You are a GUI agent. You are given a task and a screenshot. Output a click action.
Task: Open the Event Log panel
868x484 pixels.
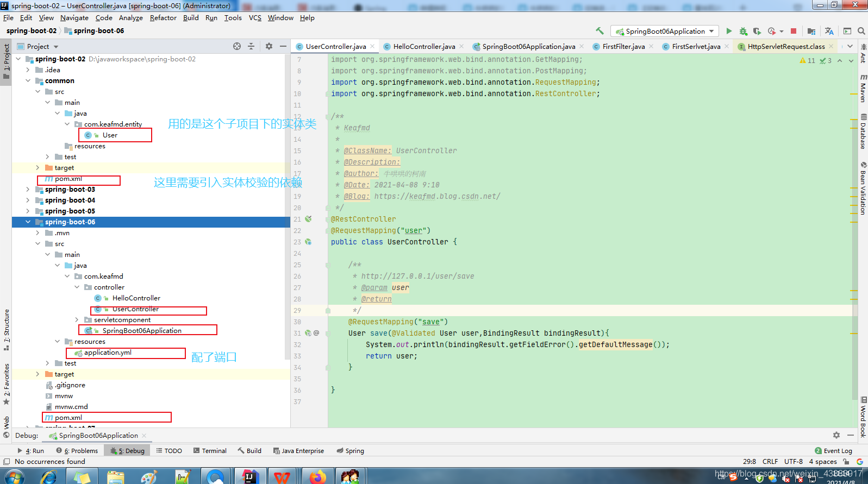pos(833,451)
